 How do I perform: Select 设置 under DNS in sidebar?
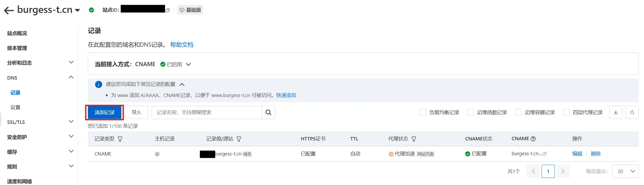pyautogui.click(x=15, y=107)
